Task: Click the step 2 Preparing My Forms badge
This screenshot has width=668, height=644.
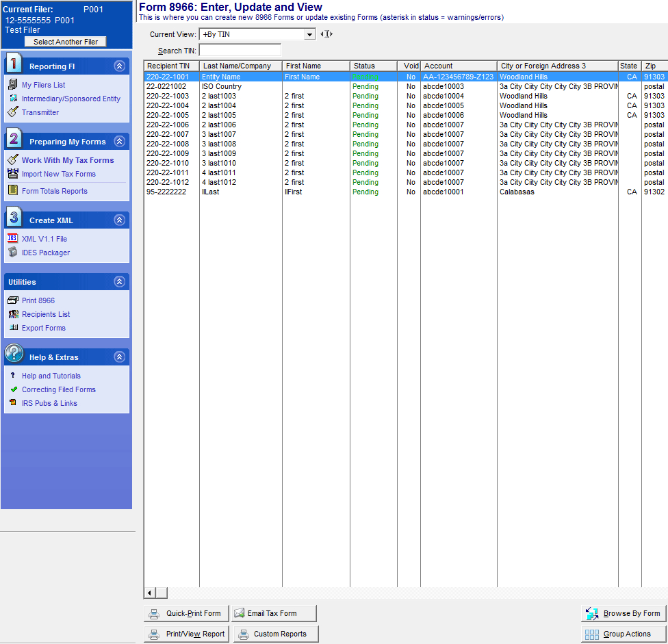Action: [x=14, y=138]
